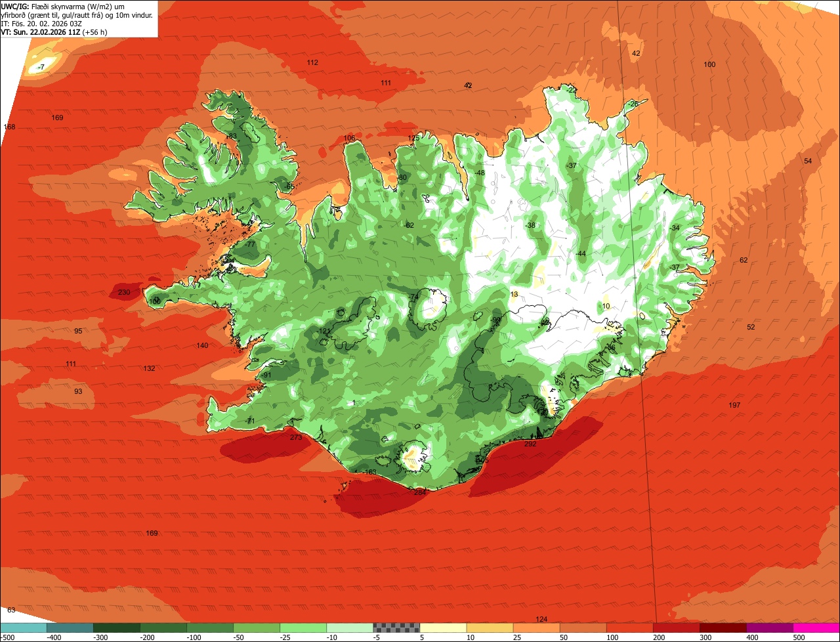840x642 pixels.
Task: Click the '-7' flux value on the map
Action: 41,67
